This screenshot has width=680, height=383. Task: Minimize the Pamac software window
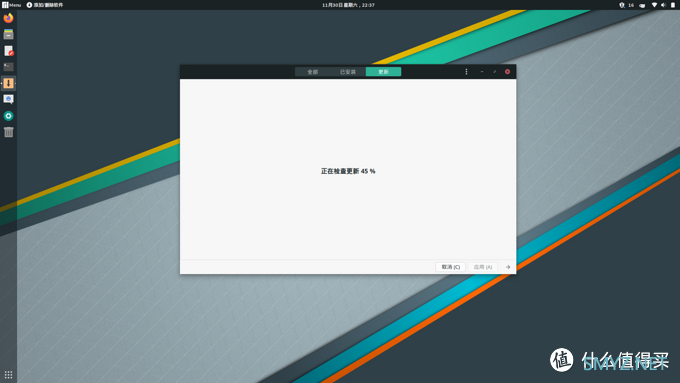(x=482, y=72)
